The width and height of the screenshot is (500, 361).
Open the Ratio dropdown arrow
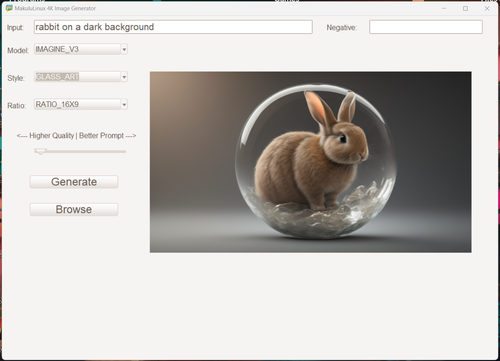point(124,105)
